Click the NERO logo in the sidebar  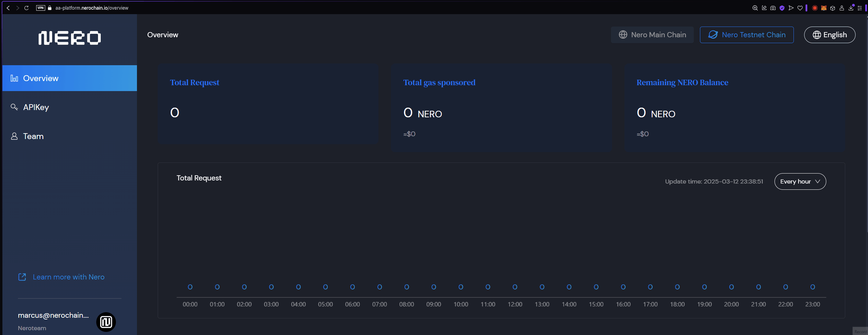pos(69,38)
